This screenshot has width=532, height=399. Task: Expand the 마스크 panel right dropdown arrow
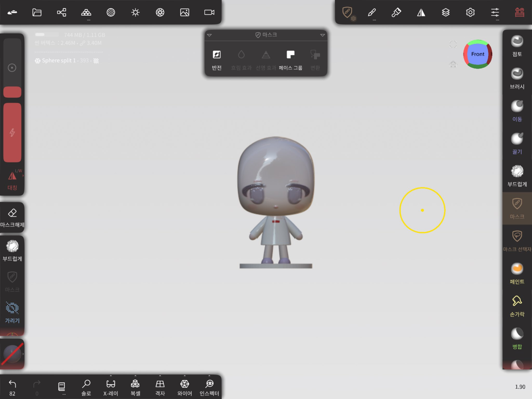coord(322,35)
